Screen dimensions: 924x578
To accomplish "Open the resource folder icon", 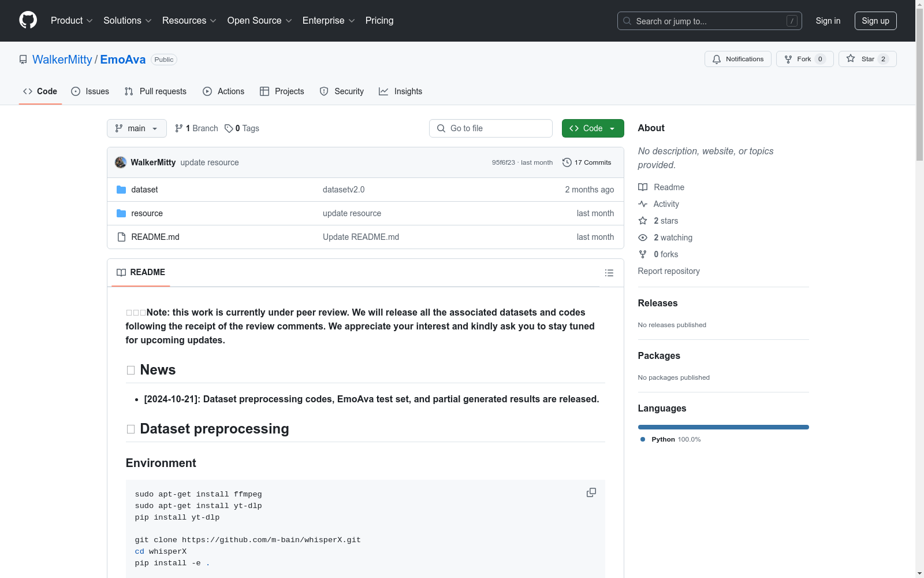I will 121,213.
